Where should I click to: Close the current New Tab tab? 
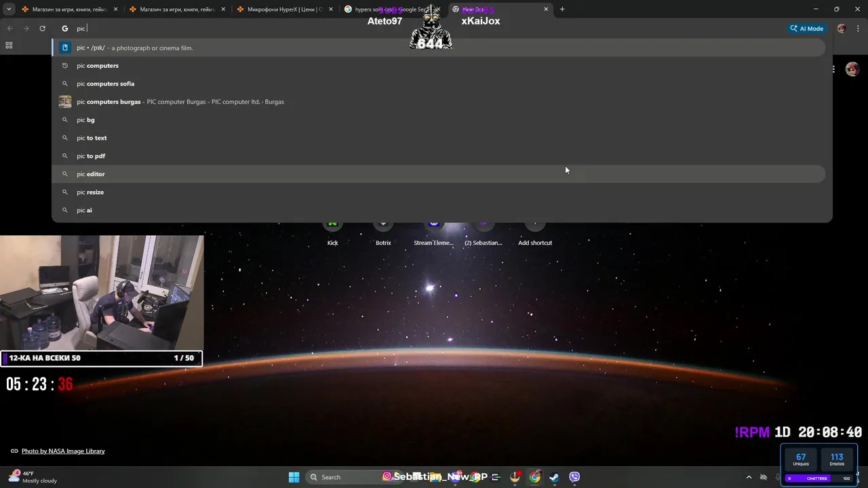(546, 9)
